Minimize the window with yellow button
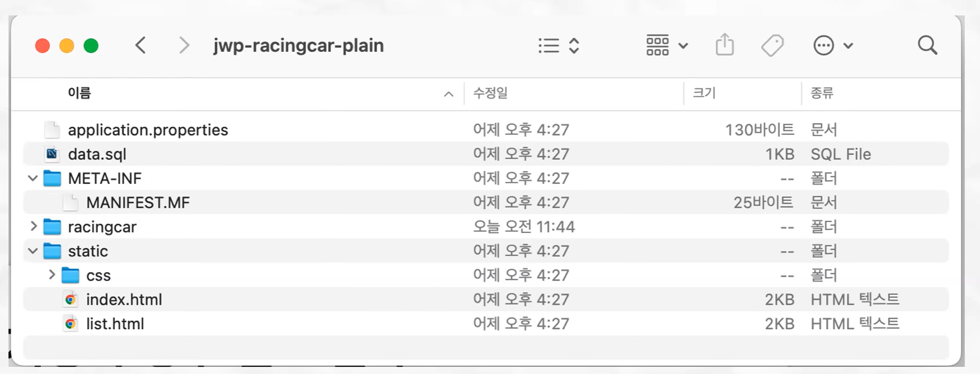Screen dimensions: 980x374 [x=67, y=45]
